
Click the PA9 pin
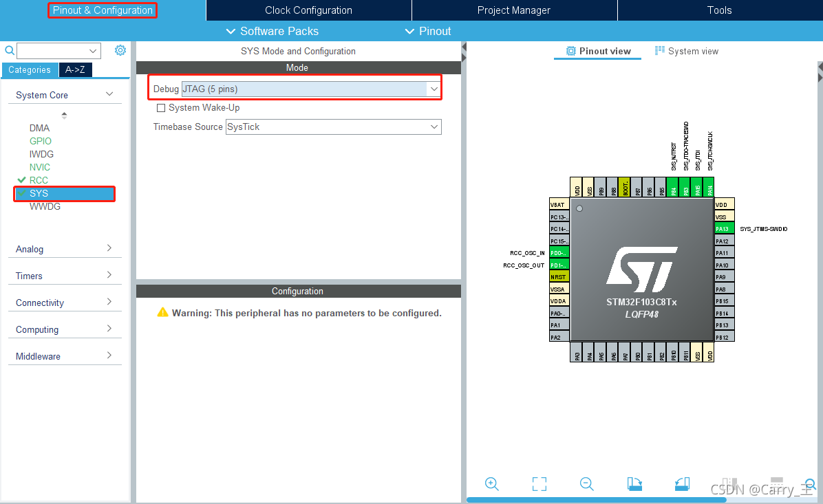pyautogui.click(x=725, y=277)
